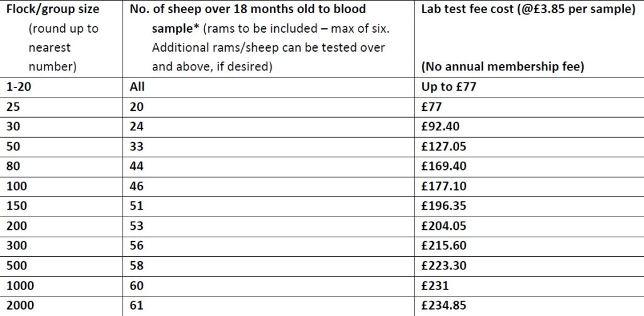Select flock size 150 cell

pos(16,206)
